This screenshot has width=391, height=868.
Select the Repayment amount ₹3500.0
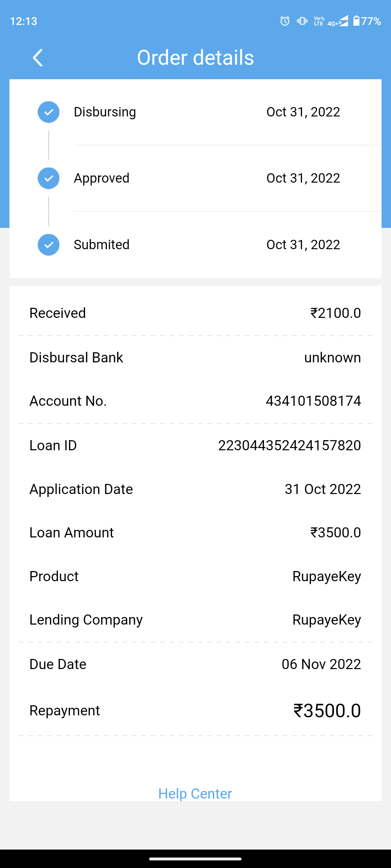(327, 711)
